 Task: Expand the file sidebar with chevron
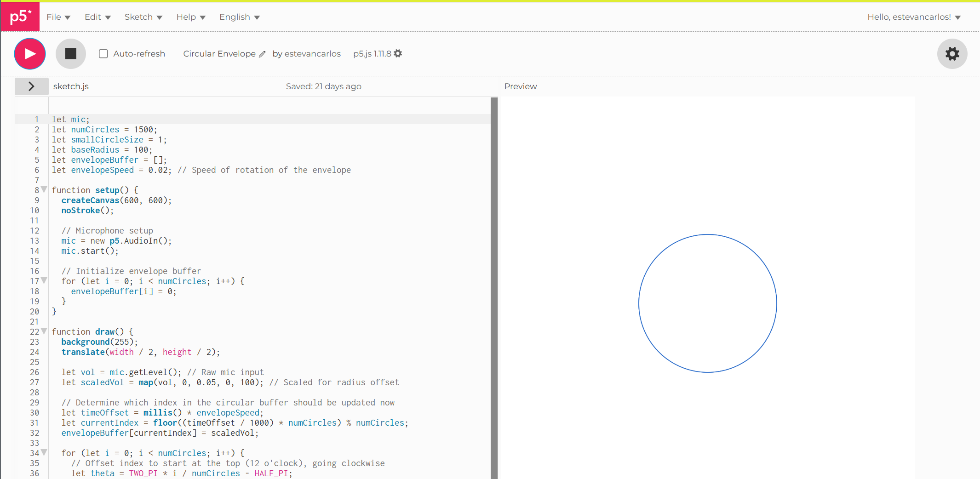(31, 86)
